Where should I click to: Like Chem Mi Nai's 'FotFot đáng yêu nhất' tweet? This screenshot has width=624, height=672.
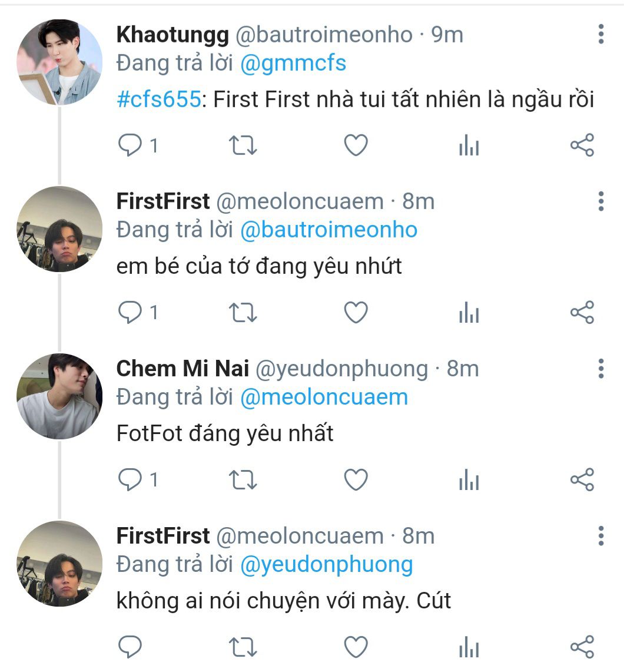(x=356, y=480)
